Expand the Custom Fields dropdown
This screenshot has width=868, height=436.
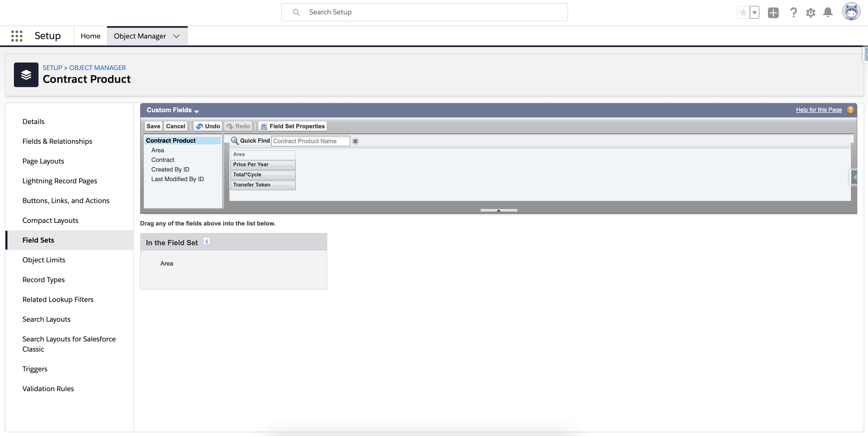(197, 111)
